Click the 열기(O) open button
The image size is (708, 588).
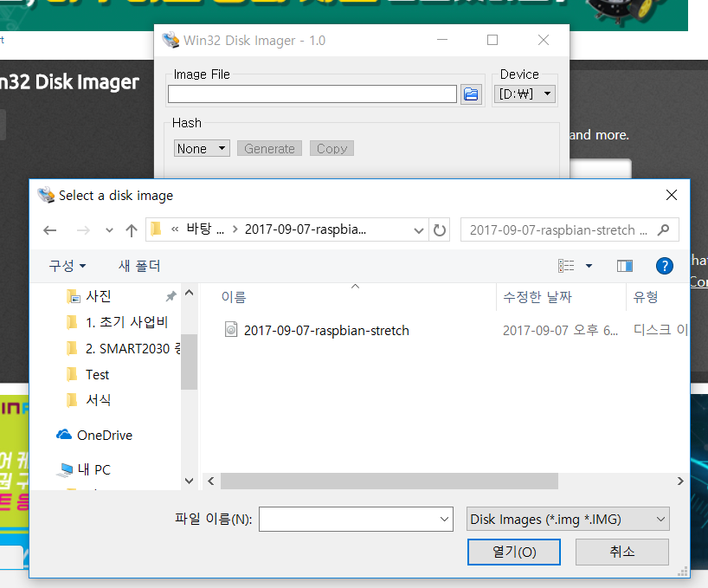coord(514,552)
